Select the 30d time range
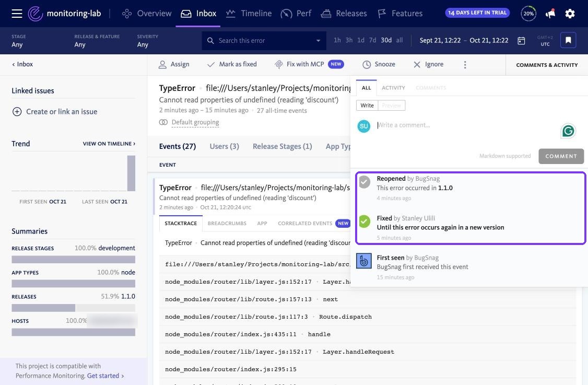The width and height of the screenshot is (588, 385). click(386, 40)
